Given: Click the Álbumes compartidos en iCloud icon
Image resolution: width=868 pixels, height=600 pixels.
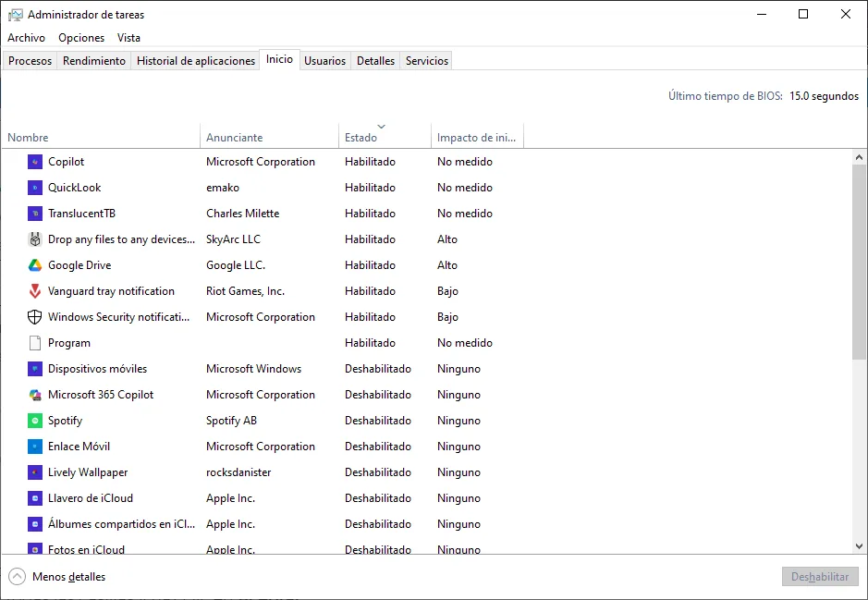Looking at the screenshot, I should 35,524.
